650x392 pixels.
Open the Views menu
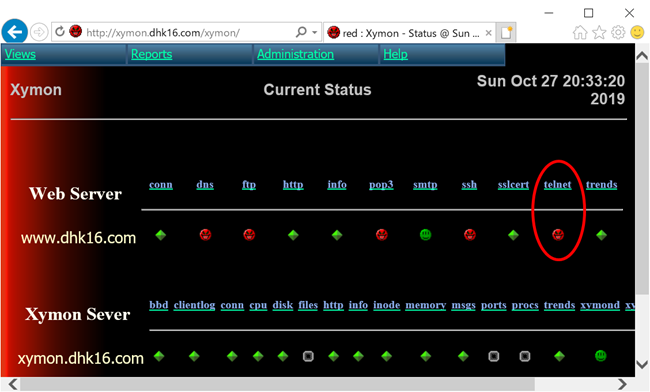click(20, 54)
